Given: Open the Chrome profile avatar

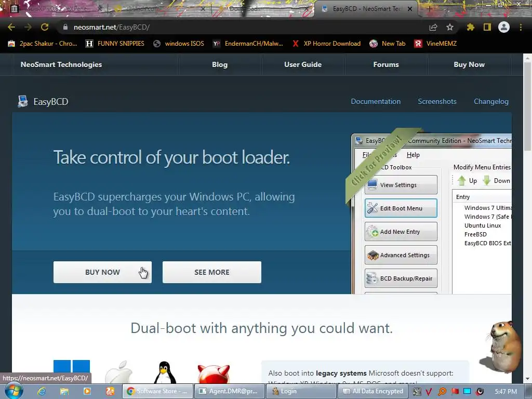Looking at the screenshot, I should pos(504,27).
